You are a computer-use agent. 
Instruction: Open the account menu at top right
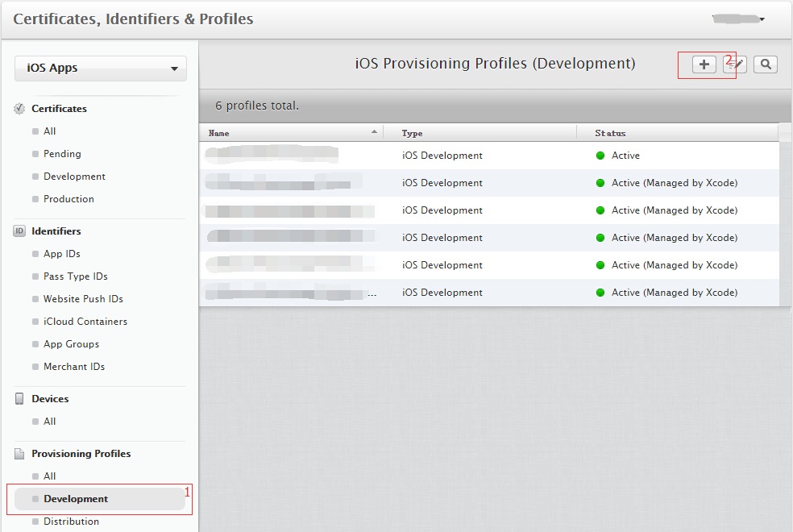point(738,19)
